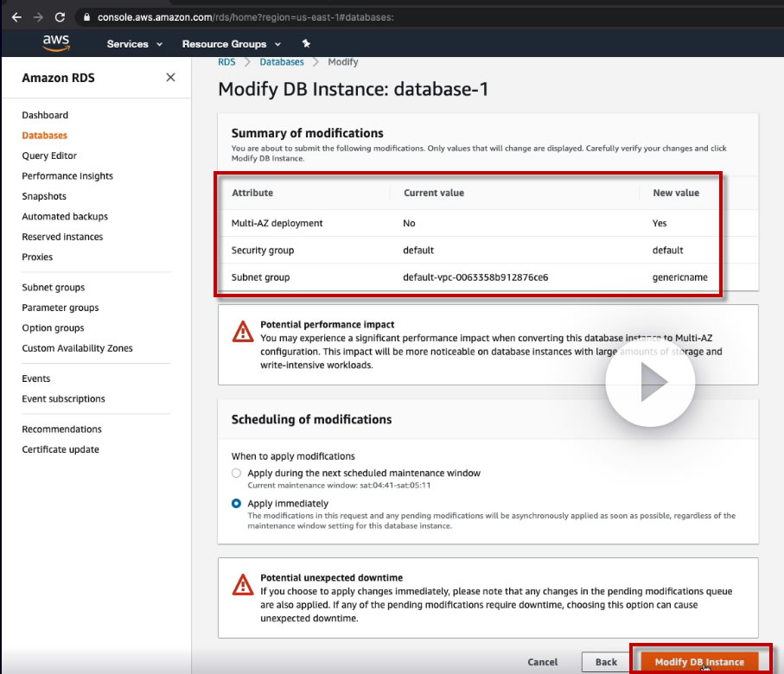Screen dimensions: 784x674
Task: Click the default-vpc-0063358b912876ce6 value
Action: click(x=475, y=277)
